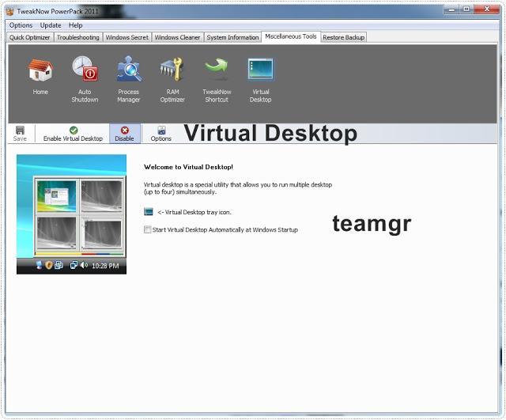The height and width of the screenshot is (420, 506).
Task: Switch to the Restore Backup tab
Action: click(344, 37)
